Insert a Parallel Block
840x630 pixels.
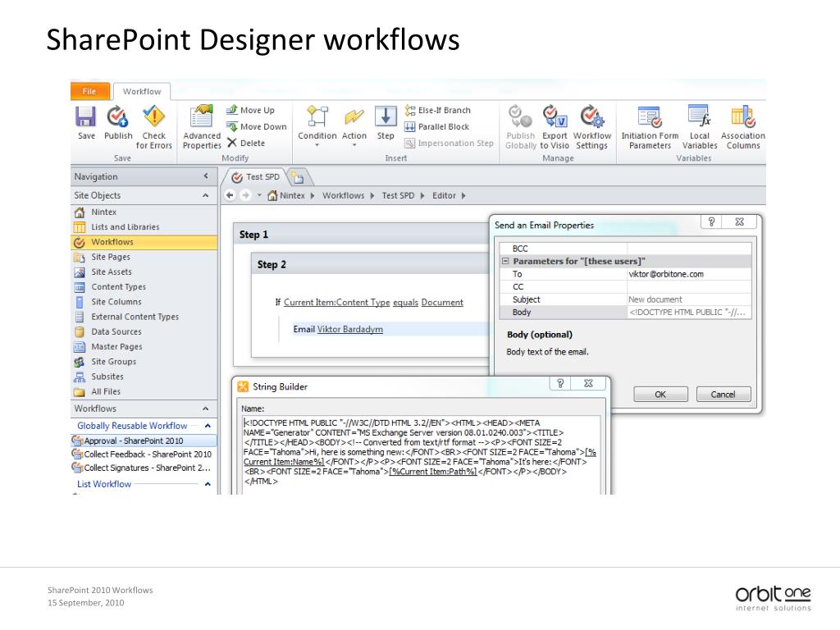tap(437, 126)
